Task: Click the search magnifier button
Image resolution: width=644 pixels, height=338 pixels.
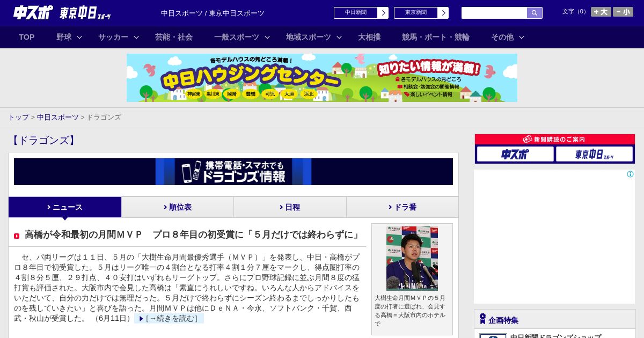Action: click(x=535, y=13)
